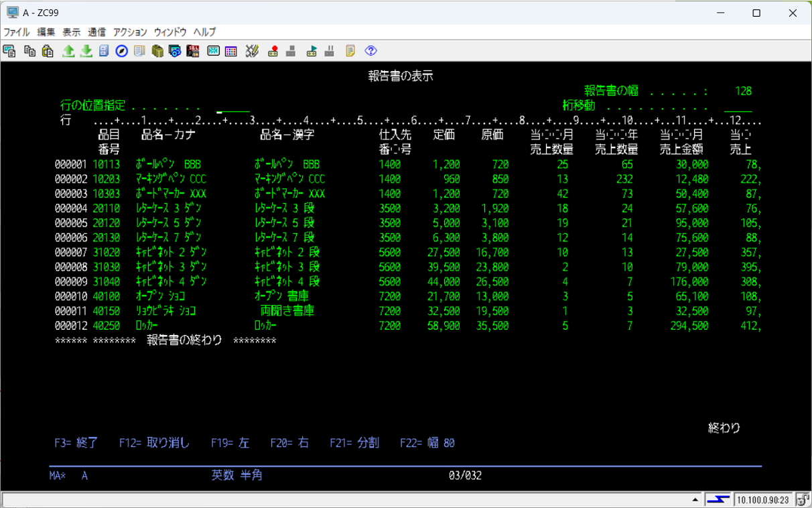The width and height of the screenshot is (812, 508).
Task: Click the play macro icon
Action: (x=311, y=51)
